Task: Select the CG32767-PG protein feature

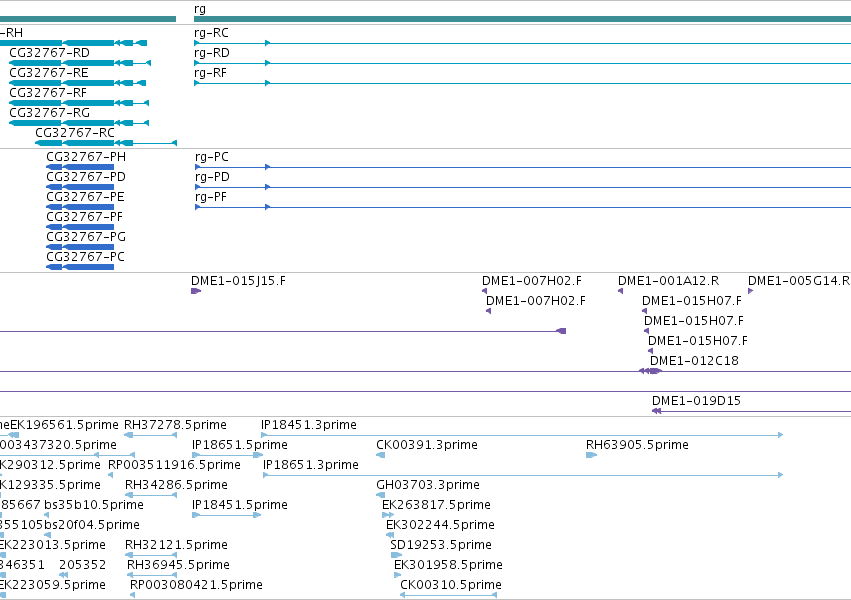Action: [x=80, y=247]
